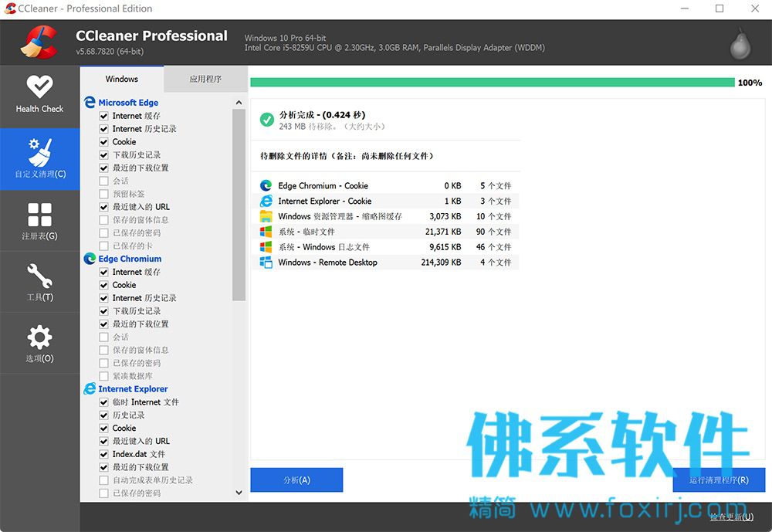This screenshot has width=772, height=532.
Task: Click the Internet Explorer section icon
Action: (x=90, y=388)
